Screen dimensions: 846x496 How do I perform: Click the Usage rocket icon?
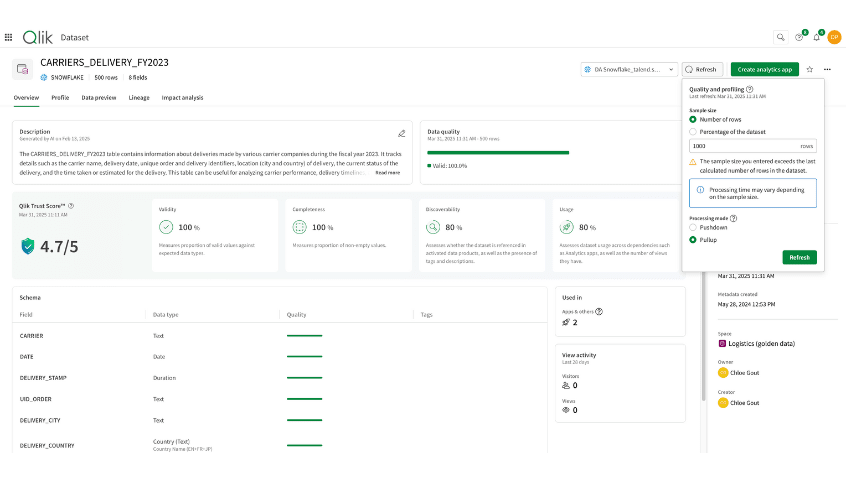[567, 227]
